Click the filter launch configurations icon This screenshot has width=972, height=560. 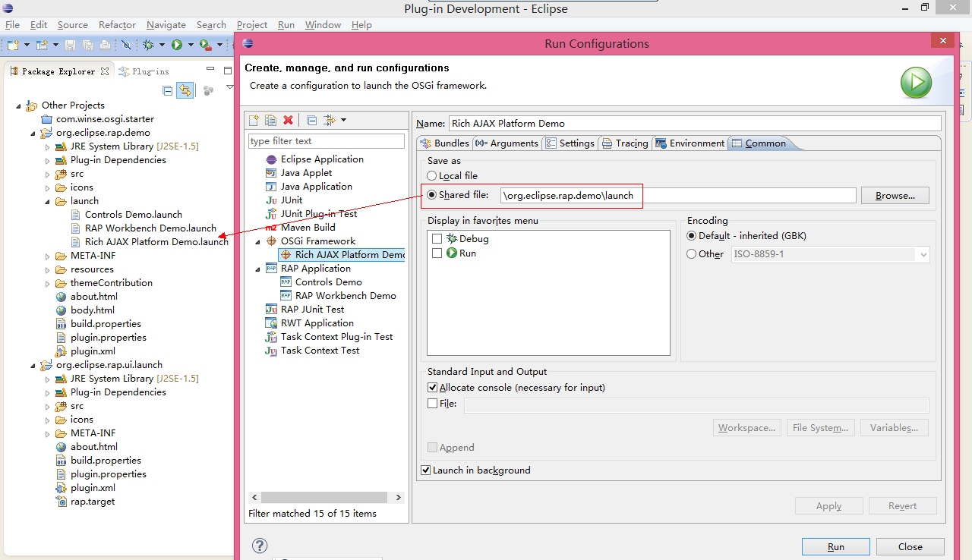pyautogui.click(x=330, y=120)
